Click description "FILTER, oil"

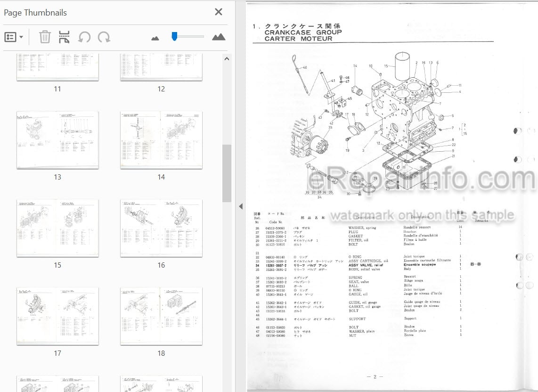[358, 240]
